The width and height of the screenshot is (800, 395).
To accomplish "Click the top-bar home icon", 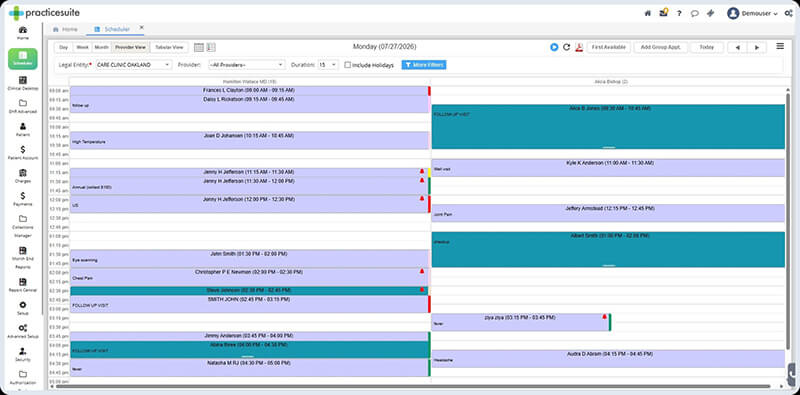I will (x=648, y=13).
